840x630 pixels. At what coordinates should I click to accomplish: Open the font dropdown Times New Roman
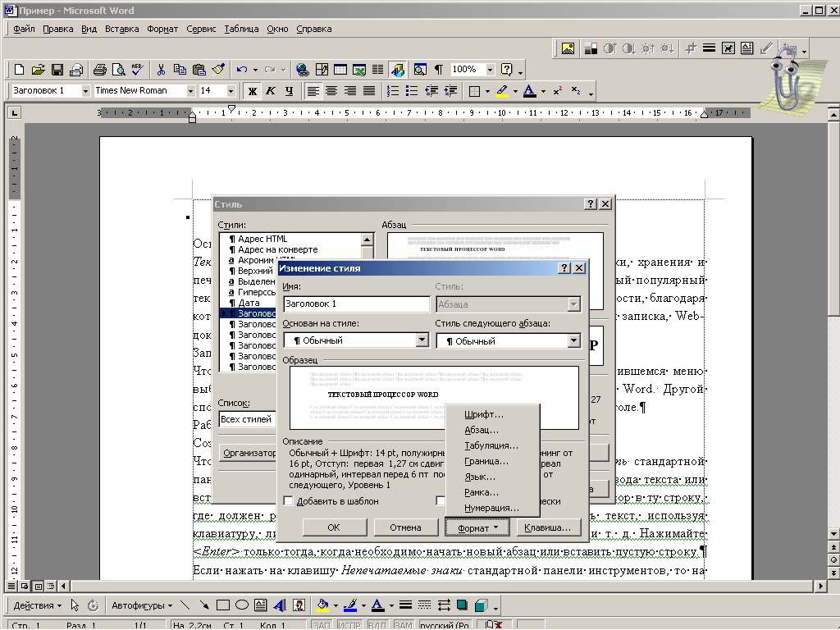tap(190, 91)
